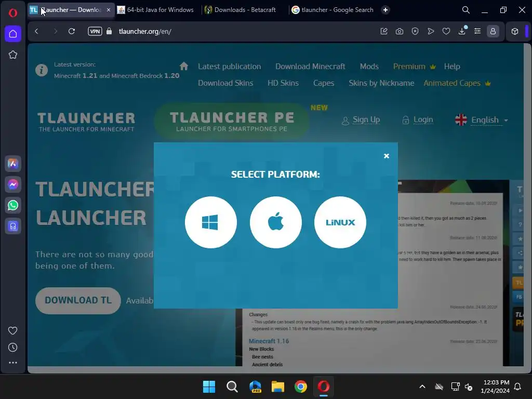The width and height of the screenshot is (532, 399).
Task: Click the TLauncher site logo
Action: click(x=86, y=122)
